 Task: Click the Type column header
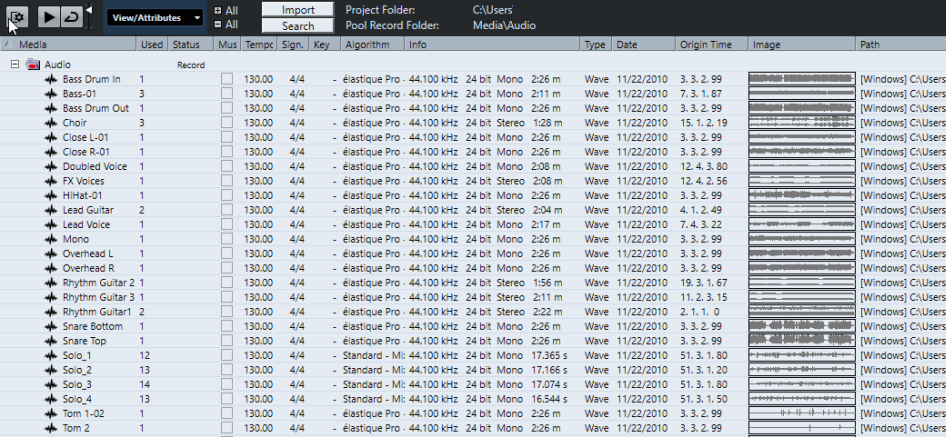pyautogui.click(x=595, y=44)
